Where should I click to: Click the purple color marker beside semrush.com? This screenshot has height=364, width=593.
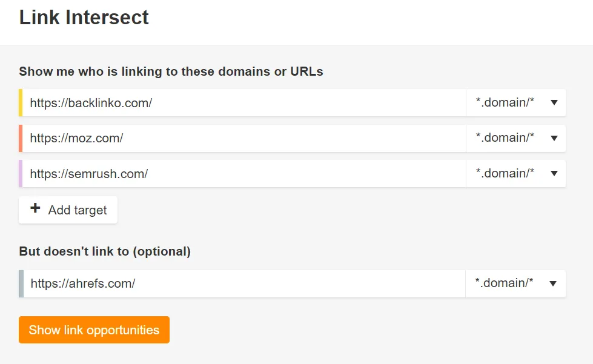pyautogui.click(x=21, y=174)
